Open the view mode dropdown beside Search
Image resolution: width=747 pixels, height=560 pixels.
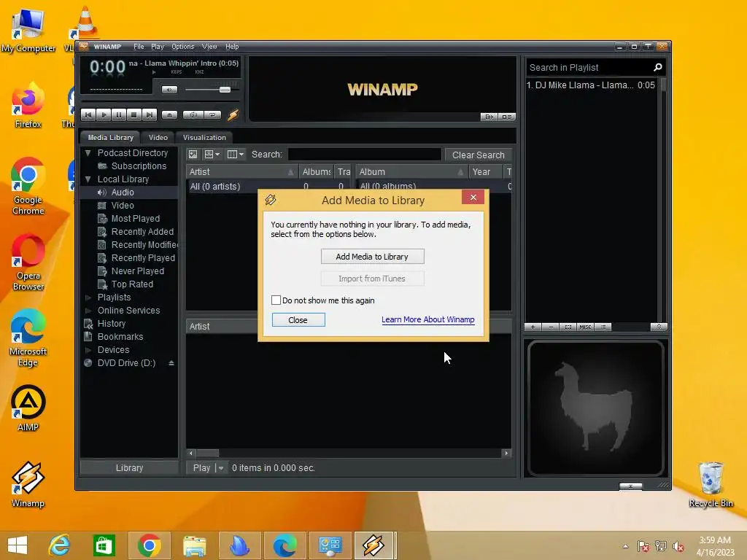[x=212, y=155]
